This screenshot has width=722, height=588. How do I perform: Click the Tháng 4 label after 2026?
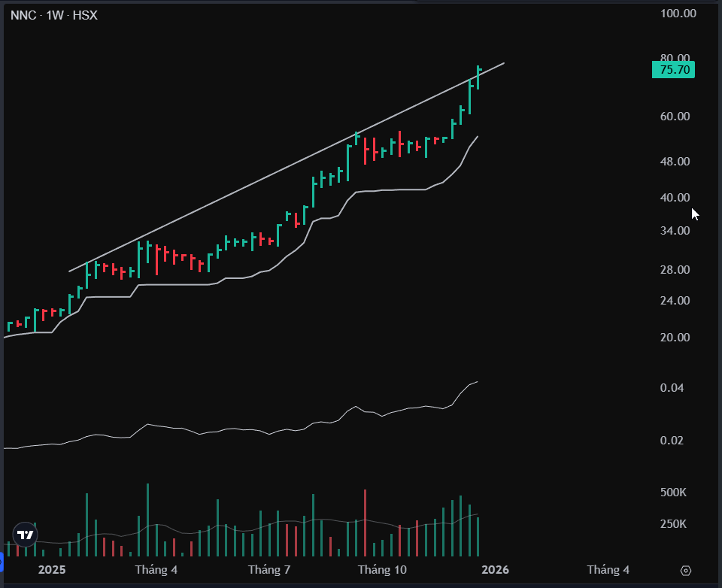click(608, 570)
